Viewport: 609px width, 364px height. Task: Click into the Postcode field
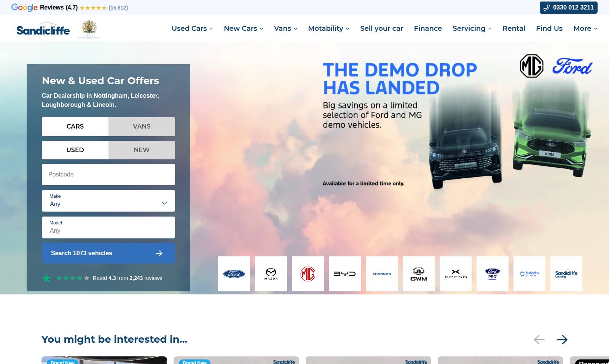[x=108, y=175]
